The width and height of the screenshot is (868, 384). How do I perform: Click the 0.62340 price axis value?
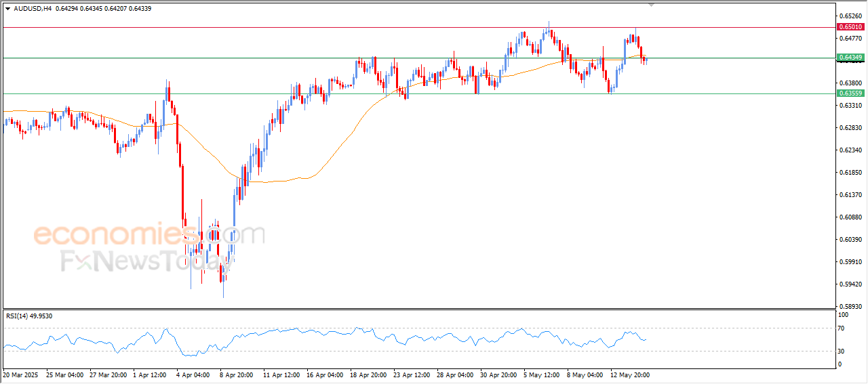pos(851,150)
